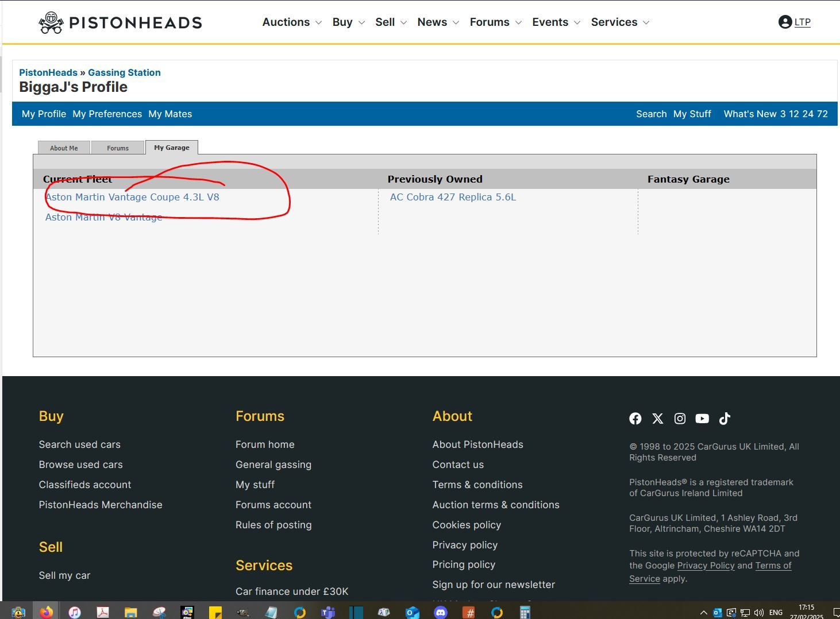The height and width of the screenshot is (619, 840).
Task: Open the YouTube social icon
Action: click(x=702, y=419)
